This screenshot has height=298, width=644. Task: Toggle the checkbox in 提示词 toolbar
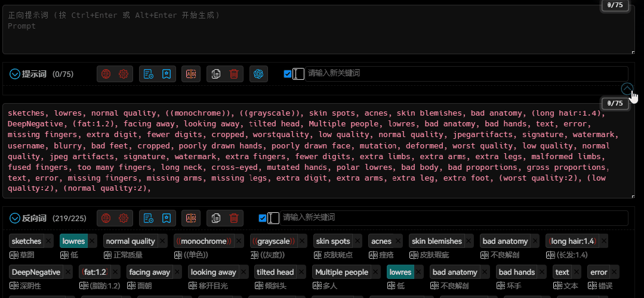(288, 74)
